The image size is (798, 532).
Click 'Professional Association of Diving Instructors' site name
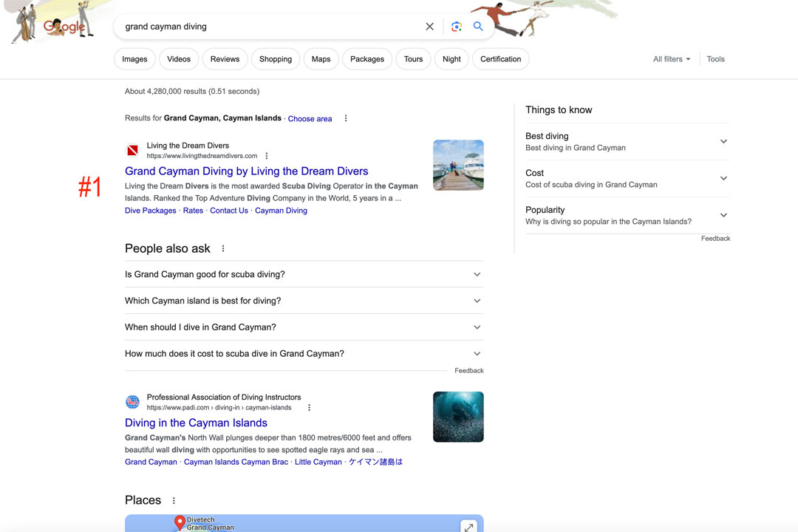point(224,397)
